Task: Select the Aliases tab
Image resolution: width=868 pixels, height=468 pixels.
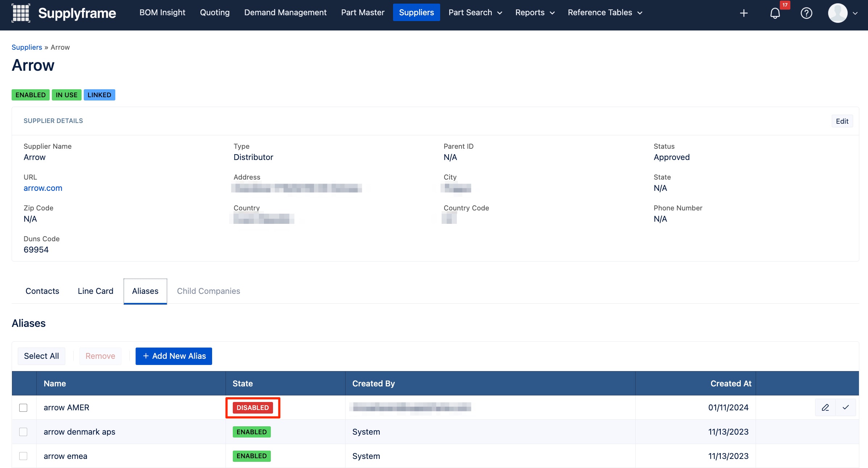Action: (145, 291)
